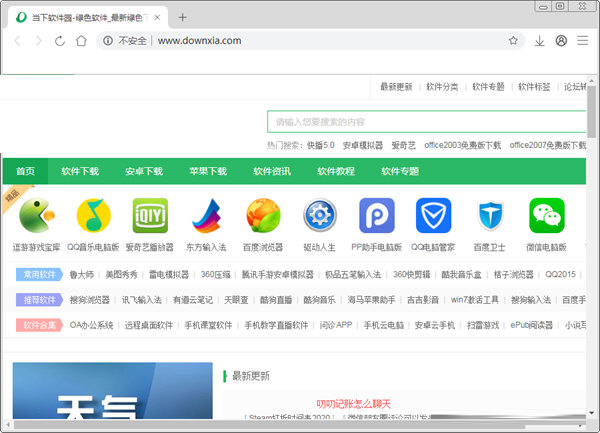Open the 软件教程 navigation tab

coord(336,171)
